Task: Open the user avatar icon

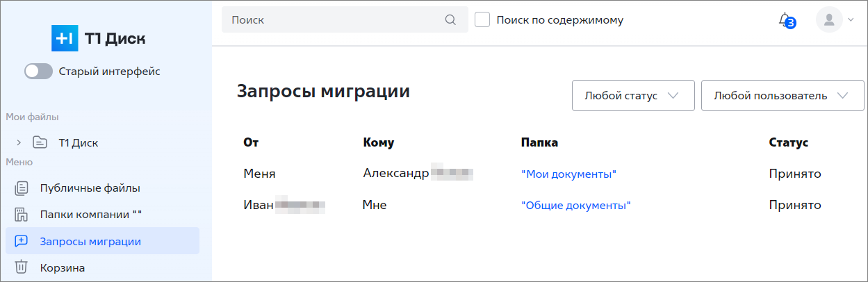Action: (x=828, y=20)
